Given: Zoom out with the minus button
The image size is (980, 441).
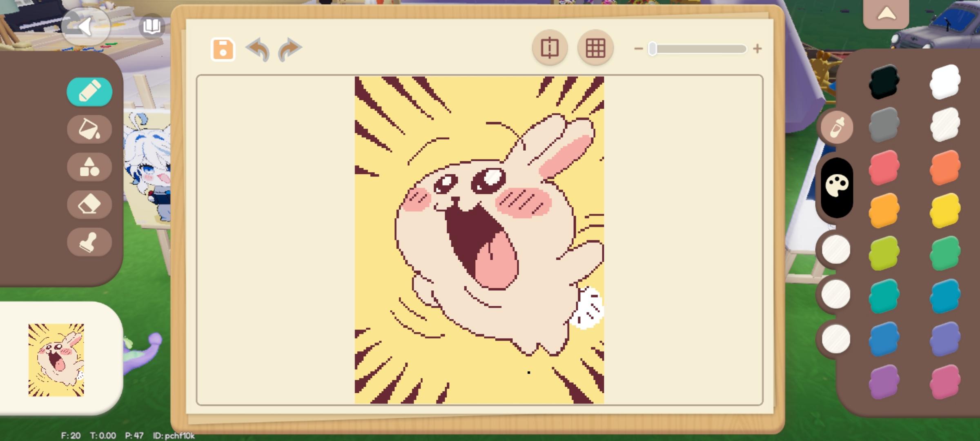Looking at the screenshot, I should point(638,49).
